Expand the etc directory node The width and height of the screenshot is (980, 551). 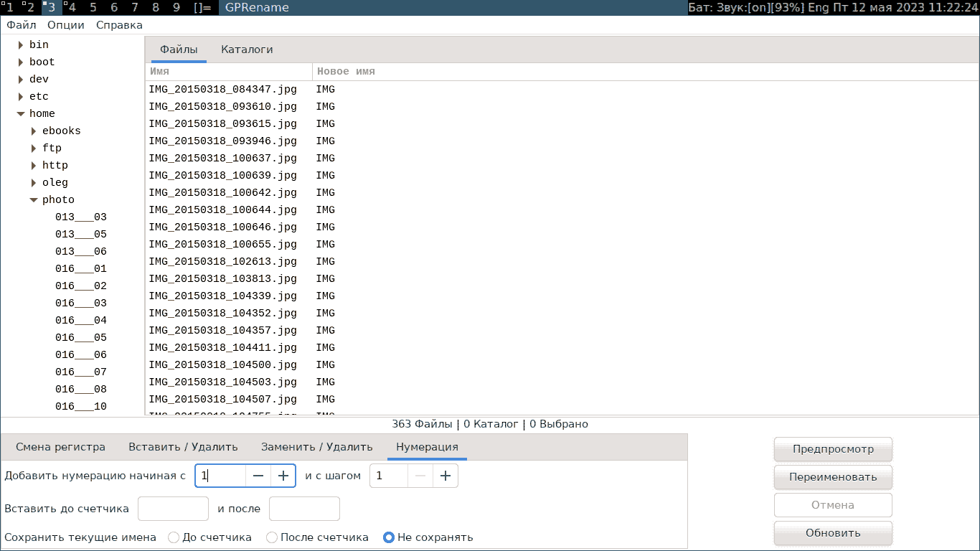pyautogui.click(x=21, y=97)
